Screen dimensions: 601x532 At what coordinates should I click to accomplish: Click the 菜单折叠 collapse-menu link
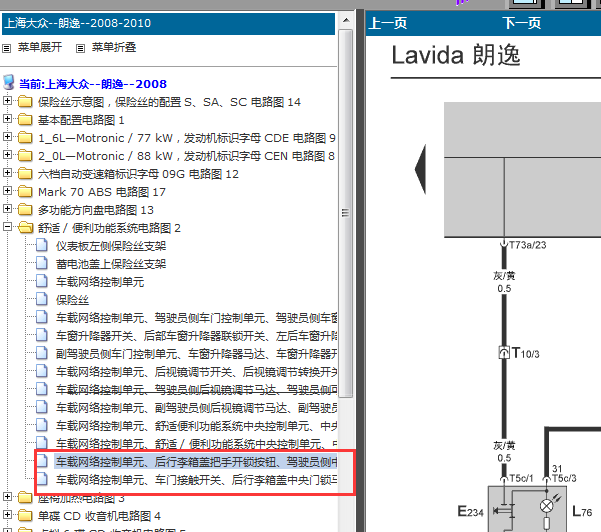114,47
